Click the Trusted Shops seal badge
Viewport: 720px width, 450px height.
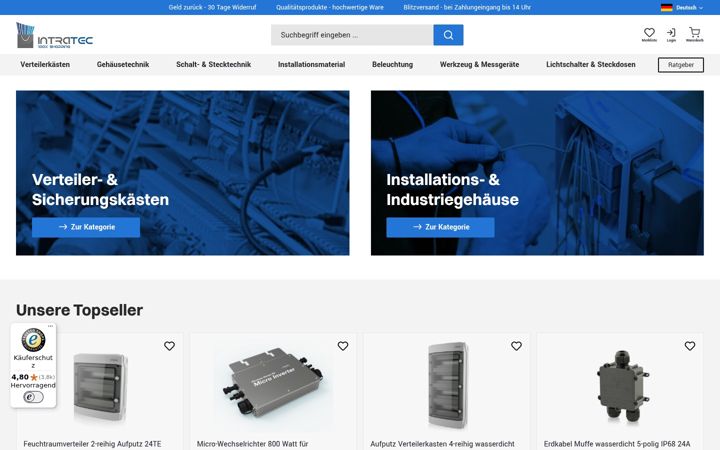click(x=33, y=340)
